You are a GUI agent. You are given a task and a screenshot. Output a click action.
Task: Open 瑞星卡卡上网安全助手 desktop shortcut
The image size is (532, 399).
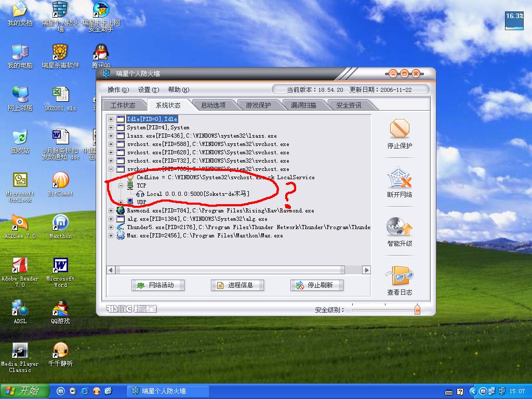point(101,16)
